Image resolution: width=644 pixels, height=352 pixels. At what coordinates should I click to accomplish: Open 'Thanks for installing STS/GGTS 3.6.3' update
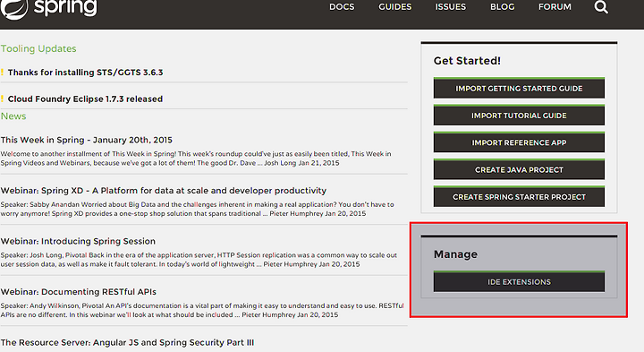click(x=86, y=73)
